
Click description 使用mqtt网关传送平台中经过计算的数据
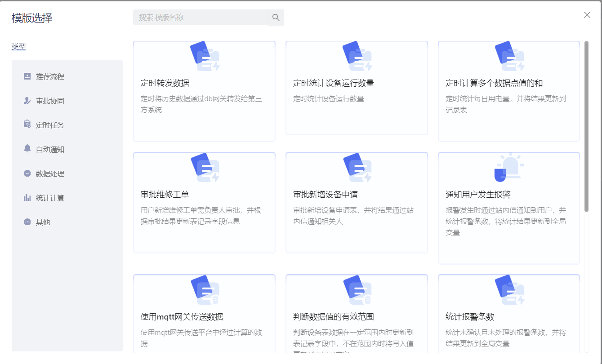click(201, 338)
